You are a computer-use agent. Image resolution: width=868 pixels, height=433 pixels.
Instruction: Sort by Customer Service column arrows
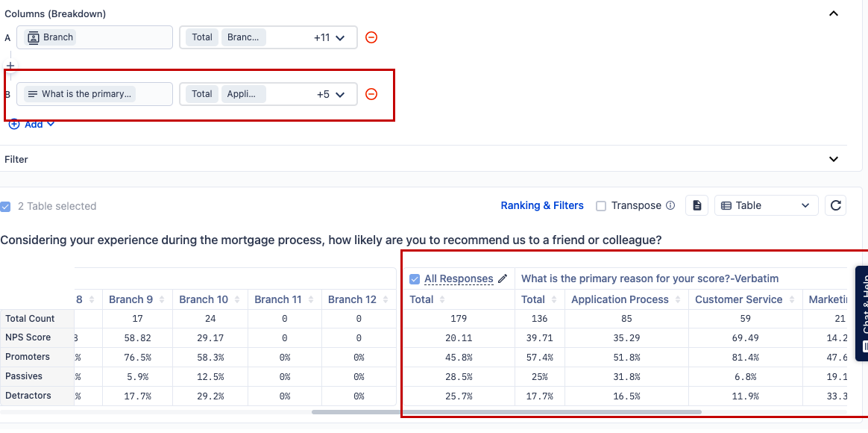[x=790, y=299]
